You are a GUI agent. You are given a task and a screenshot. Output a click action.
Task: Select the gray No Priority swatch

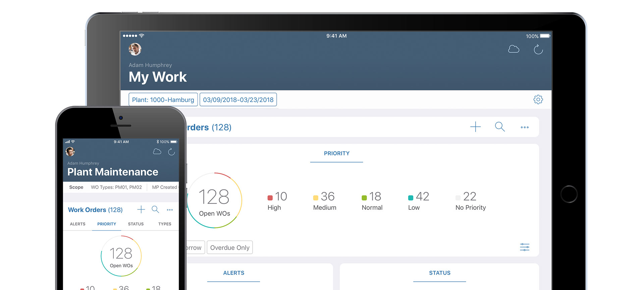[458, 198]
